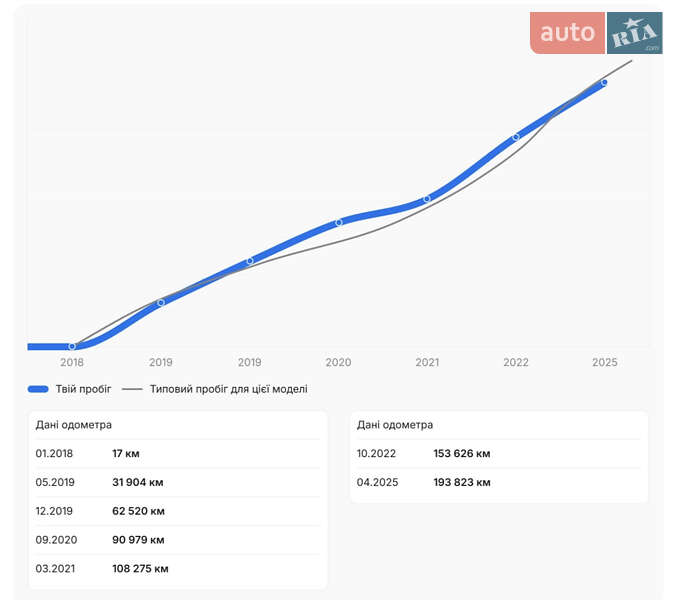Screen dimensions: 675x600
Task: Toggle the Типовий пробіг для цієї моделі legend
Action: coord(228,389)
